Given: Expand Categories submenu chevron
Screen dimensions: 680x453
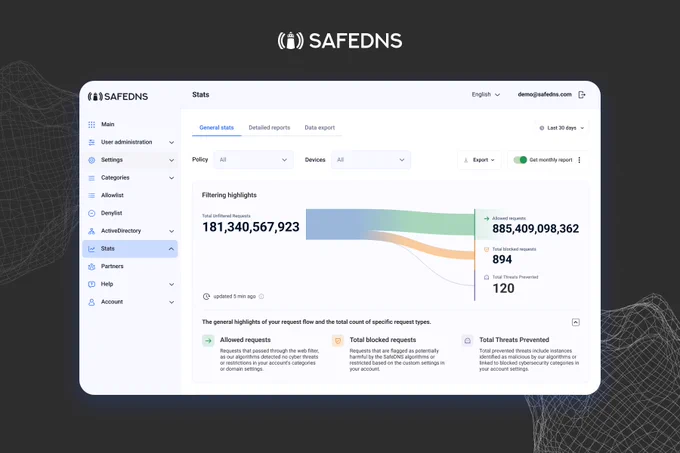Looking at the screenshot, I should click(172, 178).
